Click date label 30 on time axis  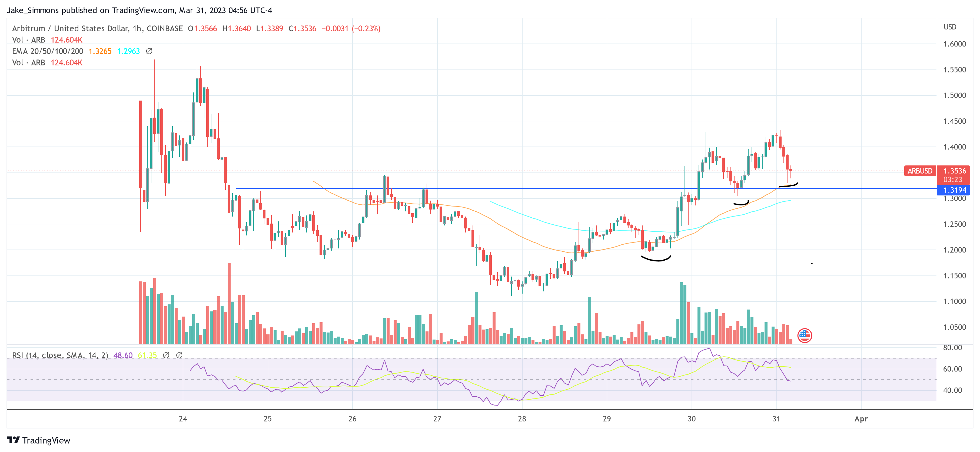692,419
